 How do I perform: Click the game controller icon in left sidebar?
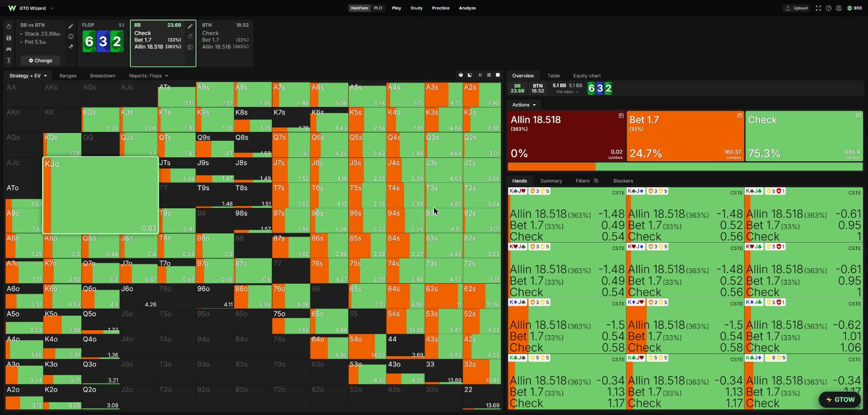(x=9, y=49)
